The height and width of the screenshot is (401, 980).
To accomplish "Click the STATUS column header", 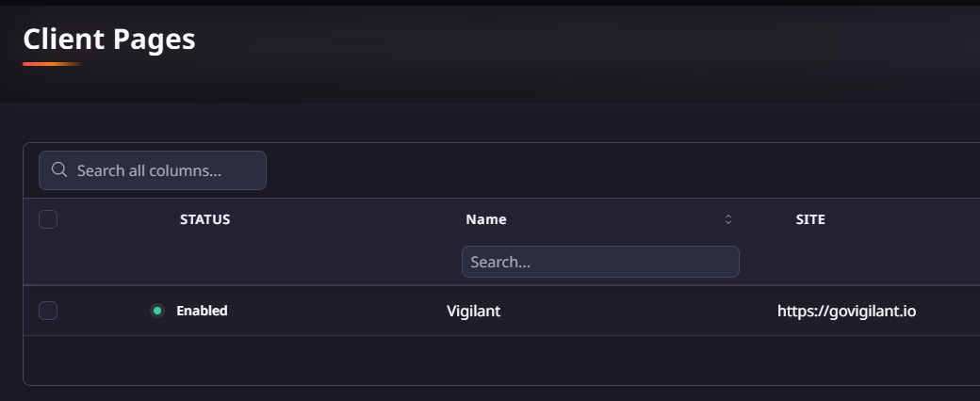I will click(204, 219).
